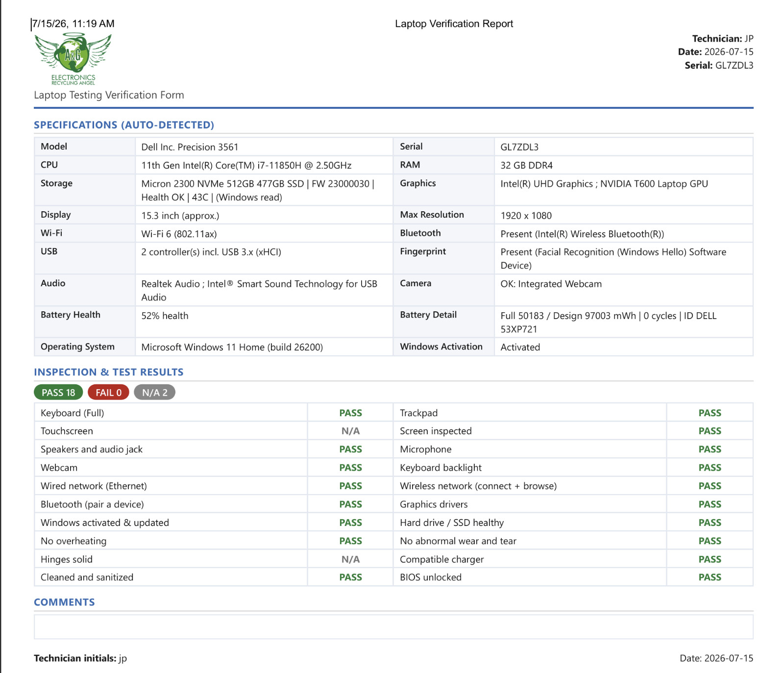
Task: Click the 'Cleaned and sanitized' row label
Action: coord(87,577)
